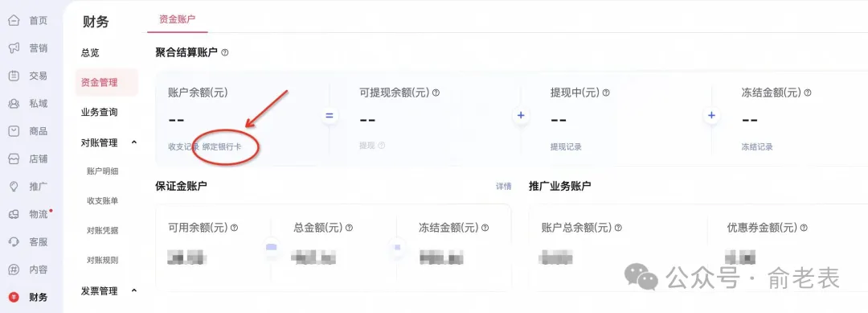The height and width of the screenshot is (313, 868).
Task: Open the 商品 bag icon
Action: [x=14, y=131]
